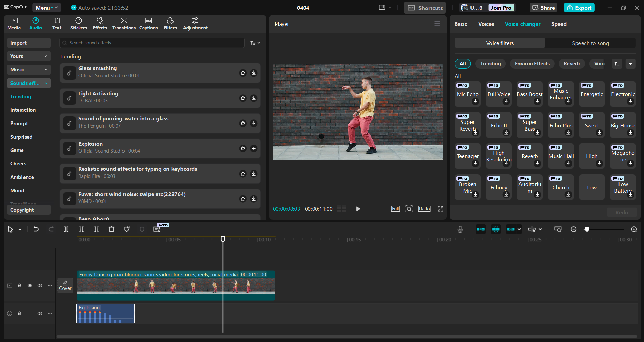Adjust the timeline zoom slider

587,229
